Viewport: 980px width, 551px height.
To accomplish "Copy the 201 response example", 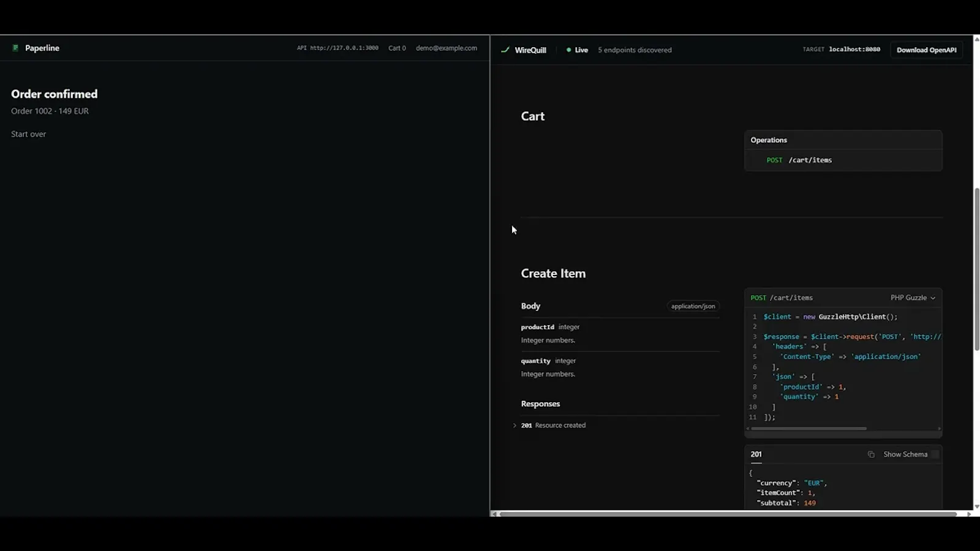I will click(871, 454).
